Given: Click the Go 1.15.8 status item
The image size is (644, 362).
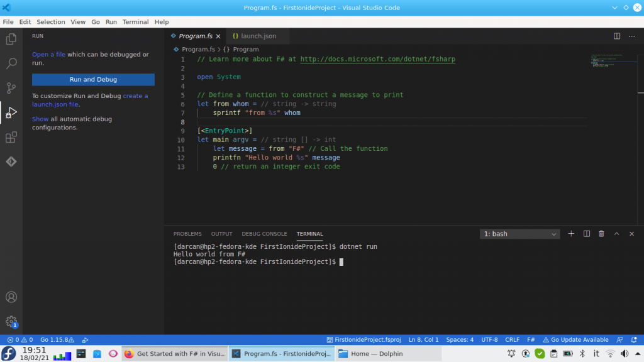Looking at the screenshot, I should tap(57, 340).
